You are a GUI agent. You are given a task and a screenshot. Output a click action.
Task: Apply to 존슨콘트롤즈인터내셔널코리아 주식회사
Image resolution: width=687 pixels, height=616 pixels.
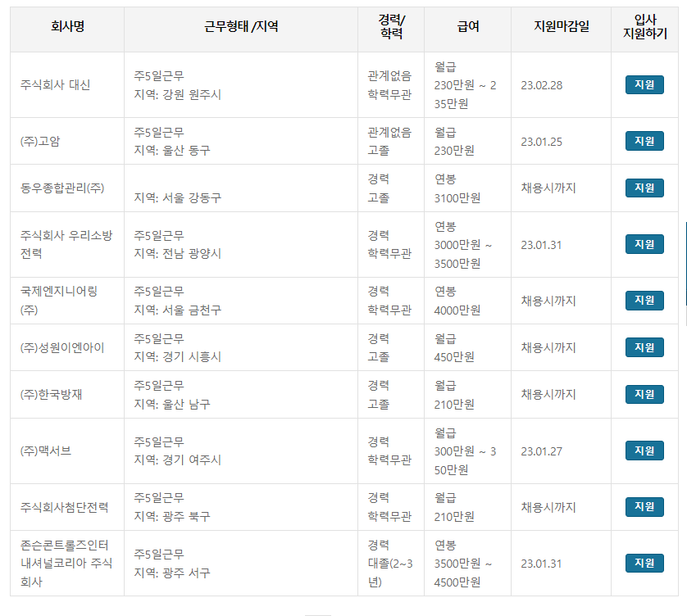click(x=644, y=563)
